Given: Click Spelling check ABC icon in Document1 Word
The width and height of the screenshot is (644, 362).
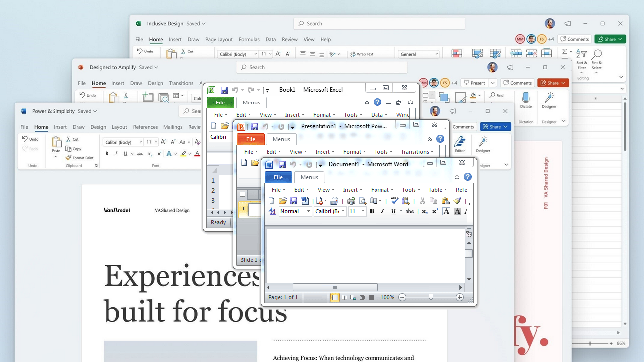Looking at the screenshot, I should (x=394, y=200).
